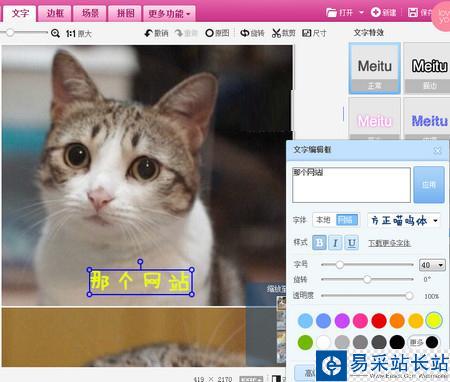
Task: Pick the dark gray color swatch
Action: [379, 342]
